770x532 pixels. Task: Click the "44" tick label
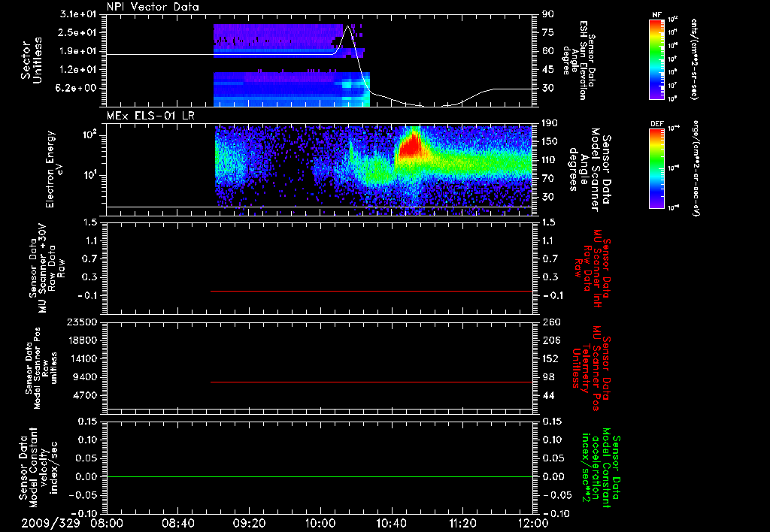pos(548,395)
